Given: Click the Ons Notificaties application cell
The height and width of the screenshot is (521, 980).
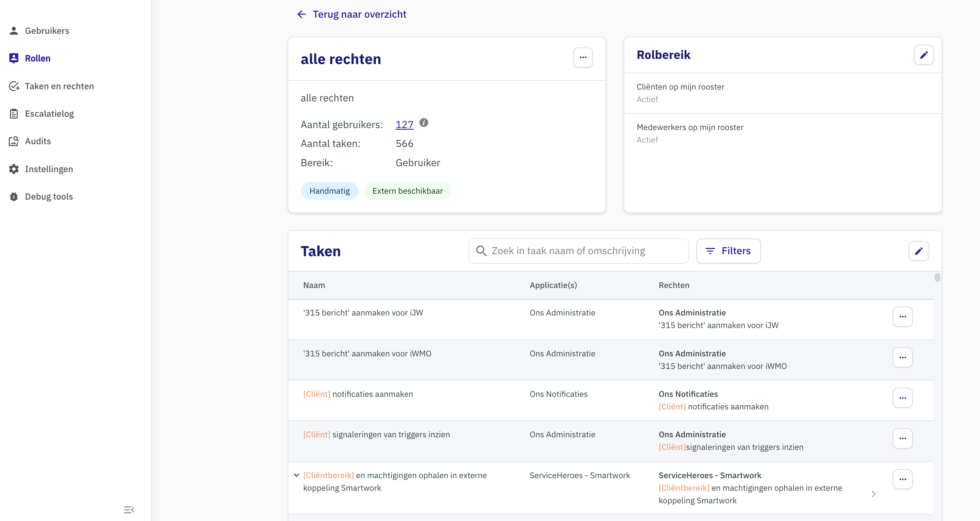Looking at the screenshot, I should pos(558,394).
